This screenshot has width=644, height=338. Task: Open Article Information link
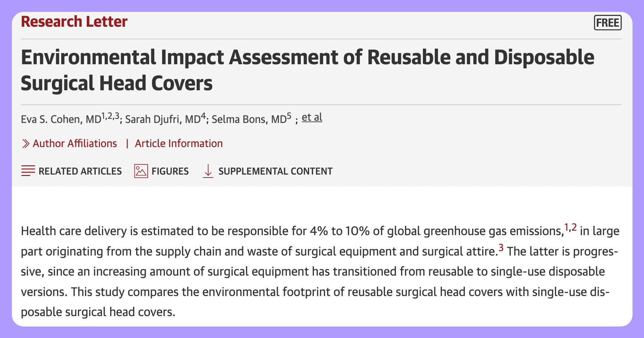coord(179,143)
